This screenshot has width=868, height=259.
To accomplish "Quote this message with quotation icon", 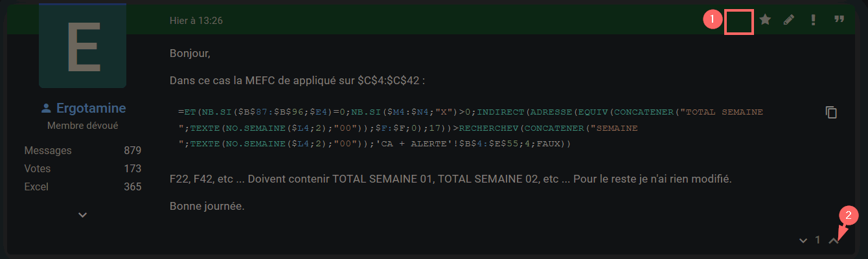I will [x=839, y=20].
